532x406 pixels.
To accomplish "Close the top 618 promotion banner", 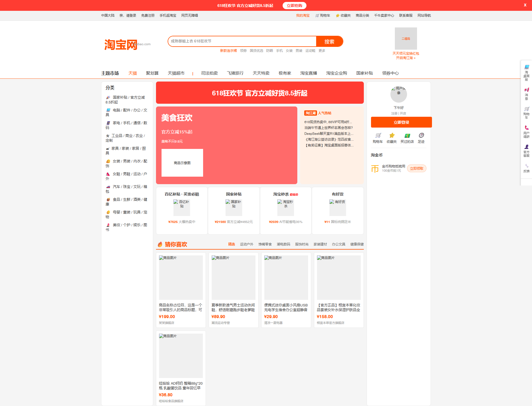I will click(x=525, y=5).
